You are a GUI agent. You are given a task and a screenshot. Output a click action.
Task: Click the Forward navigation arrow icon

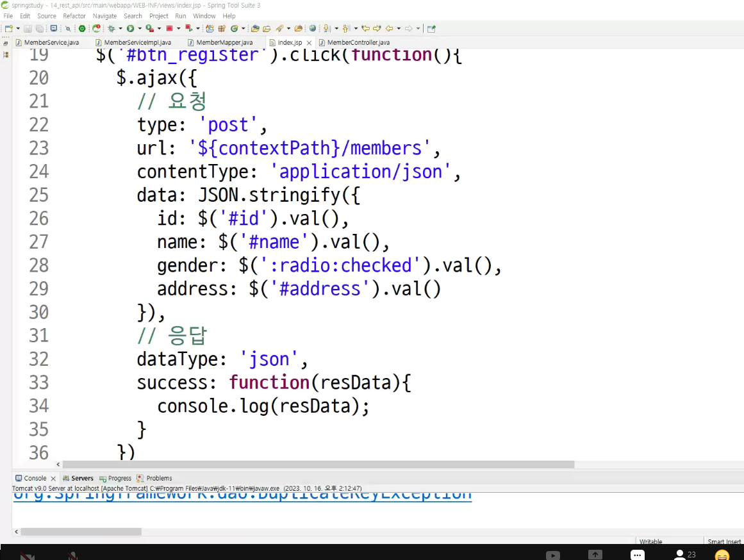tap(409, 28)
